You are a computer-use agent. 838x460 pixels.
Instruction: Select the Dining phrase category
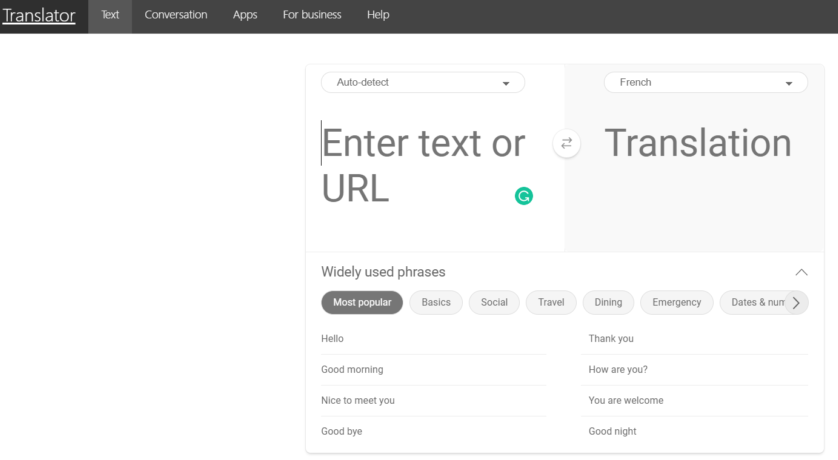pyautogui.click(x=608, y=302)
